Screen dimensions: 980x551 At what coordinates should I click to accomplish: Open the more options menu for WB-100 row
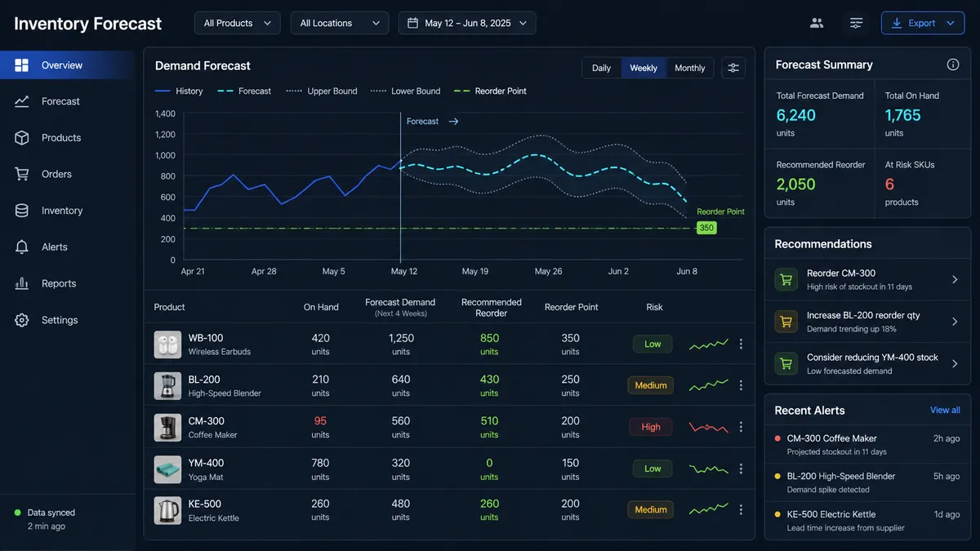[x=741, y=344]
